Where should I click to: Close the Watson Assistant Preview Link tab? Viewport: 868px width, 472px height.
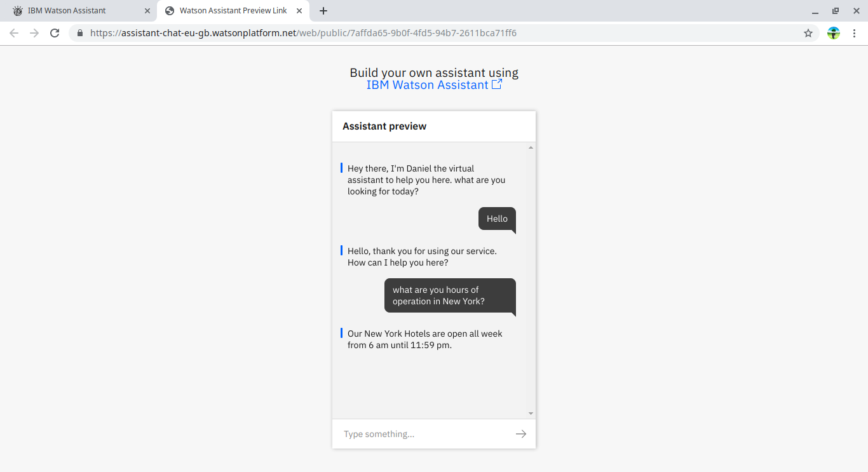299,11
